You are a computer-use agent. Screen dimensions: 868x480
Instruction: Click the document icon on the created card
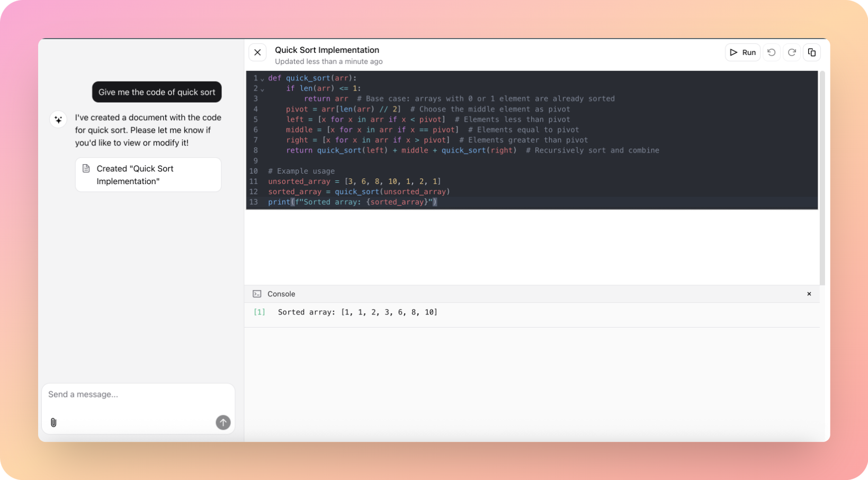[87, 168]
